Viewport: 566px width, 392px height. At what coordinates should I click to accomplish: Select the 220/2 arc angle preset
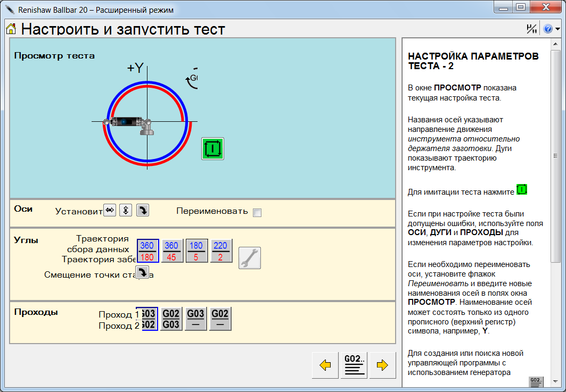click(222, 251)
